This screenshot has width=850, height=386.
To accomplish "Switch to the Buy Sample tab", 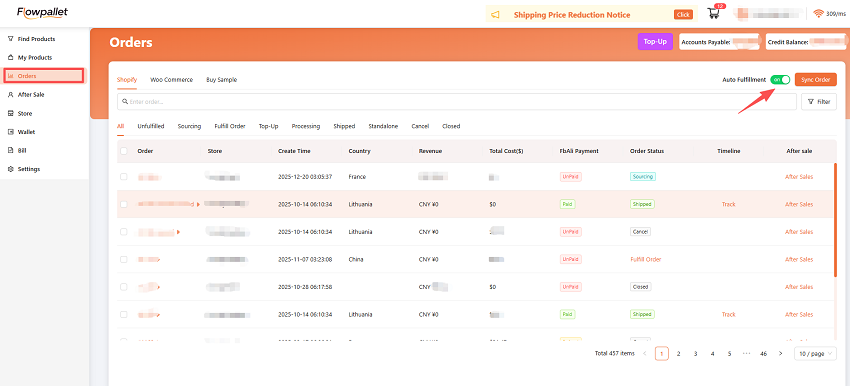I will 222,80.
